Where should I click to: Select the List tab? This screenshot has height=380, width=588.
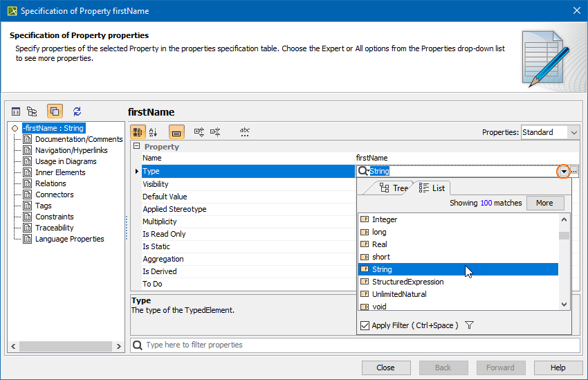pyautogui.click(x=432, y=188)
